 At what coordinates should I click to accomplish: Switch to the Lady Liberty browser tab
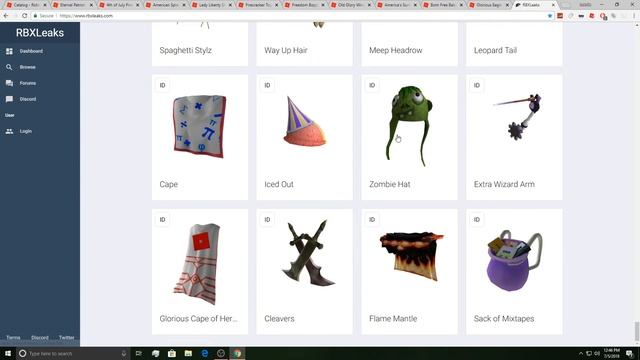tap(211, 5)
